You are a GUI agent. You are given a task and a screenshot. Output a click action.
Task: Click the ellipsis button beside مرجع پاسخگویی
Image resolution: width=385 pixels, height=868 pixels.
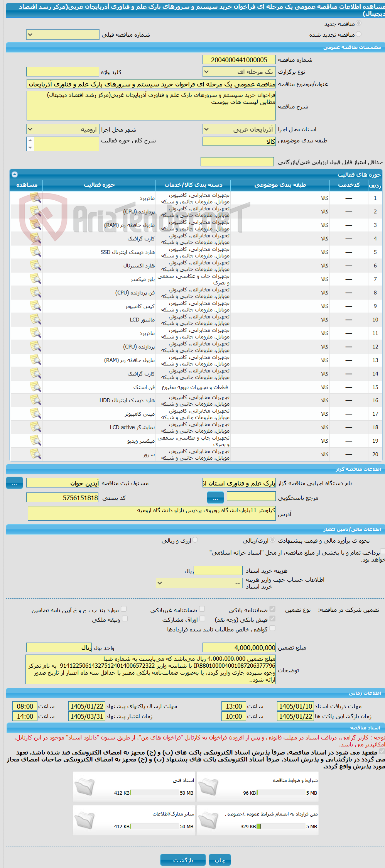(215, 498)
